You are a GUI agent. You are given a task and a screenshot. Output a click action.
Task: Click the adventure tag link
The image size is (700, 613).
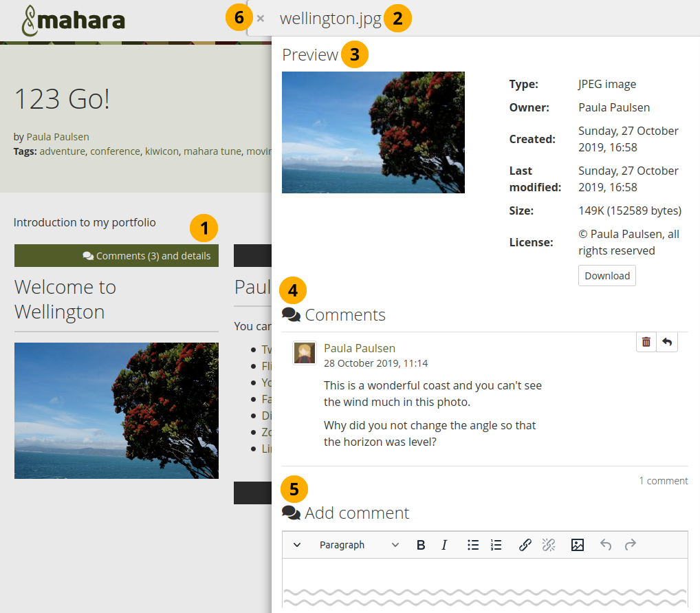point(63,151)
